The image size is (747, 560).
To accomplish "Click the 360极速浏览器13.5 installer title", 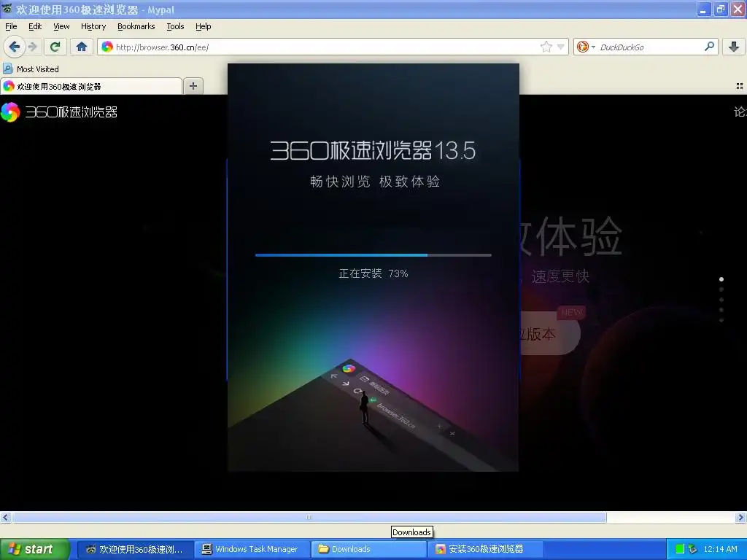I will [x=373, y=150].
